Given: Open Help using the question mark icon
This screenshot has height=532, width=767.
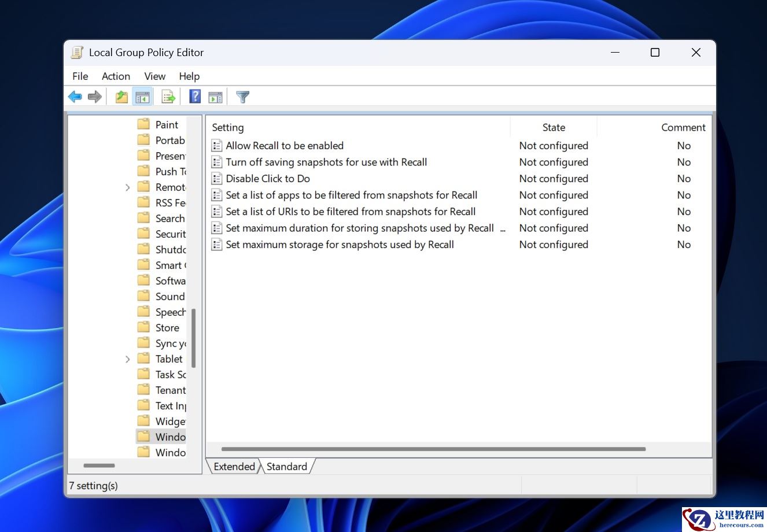Looking at the screenshot, I should (194, 96).
